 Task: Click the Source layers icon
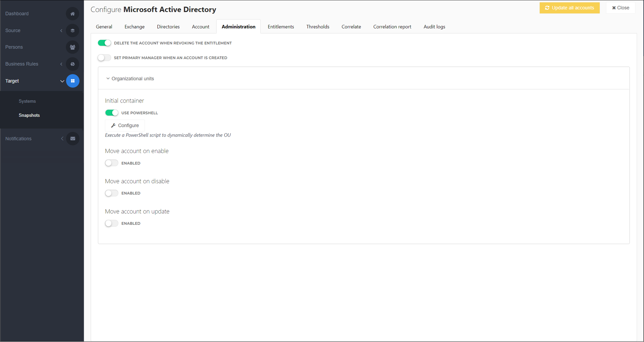pos(72,31)
